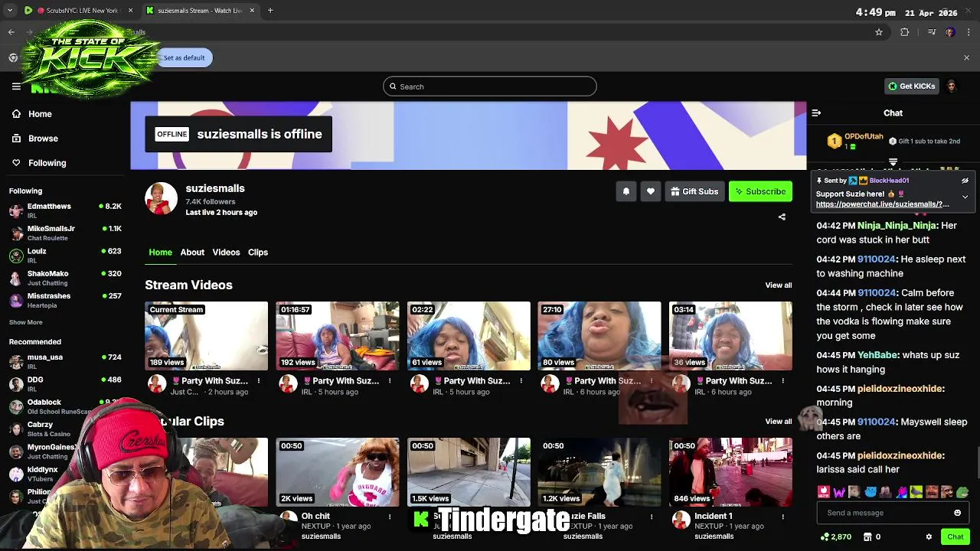This screenshot has width=980, height=551.
Task: Open the powerchat.live link in chat
Action: tap(882, 204)
